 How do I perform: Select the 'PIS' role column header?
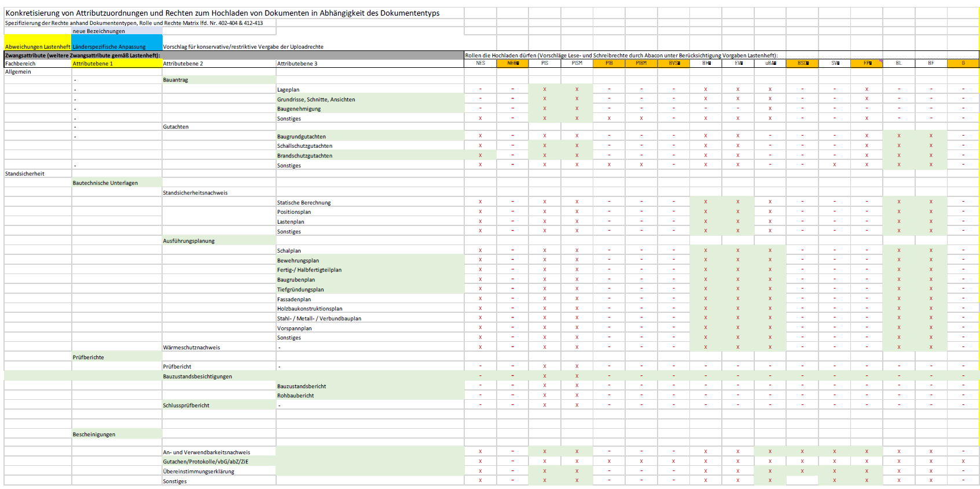coord(545,63)
